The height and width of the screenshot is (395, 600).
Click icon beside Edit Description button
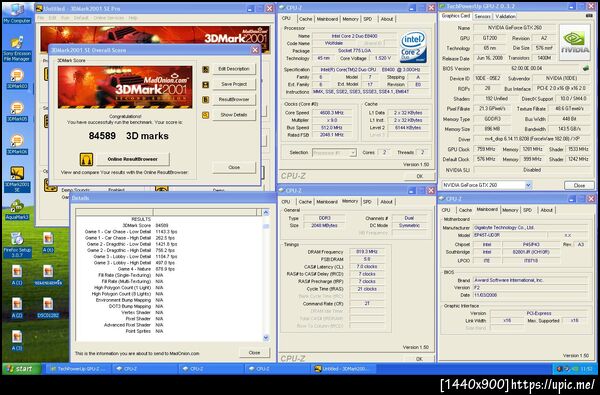[205, 69]
